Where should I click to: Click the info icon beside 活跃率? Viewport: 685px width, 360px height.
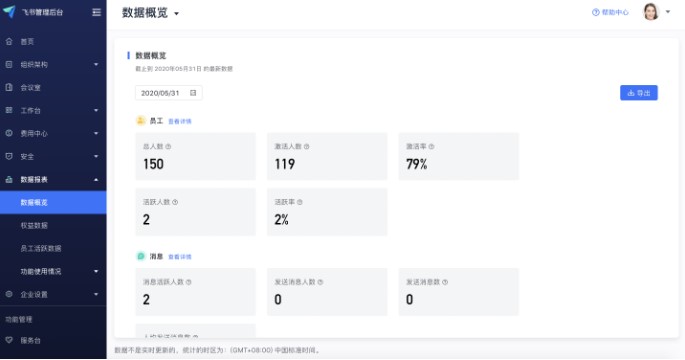tap(300, 202)
